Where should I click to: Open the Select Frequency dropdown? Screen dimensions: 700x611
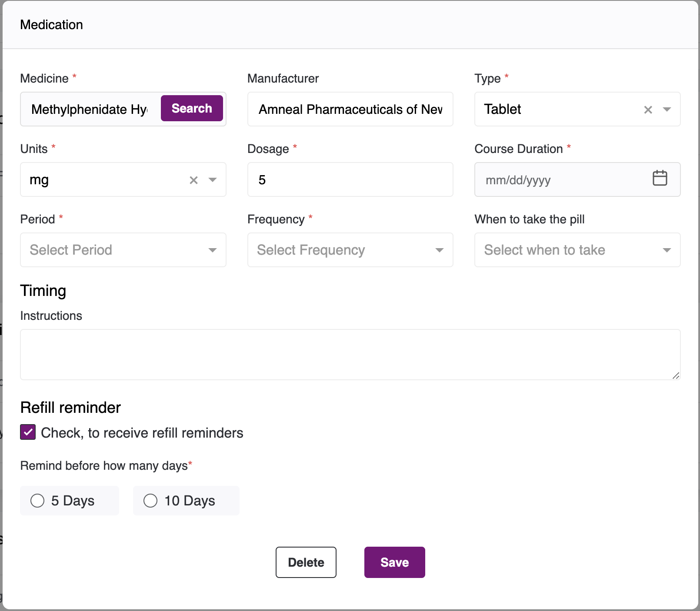coord(350,250)
